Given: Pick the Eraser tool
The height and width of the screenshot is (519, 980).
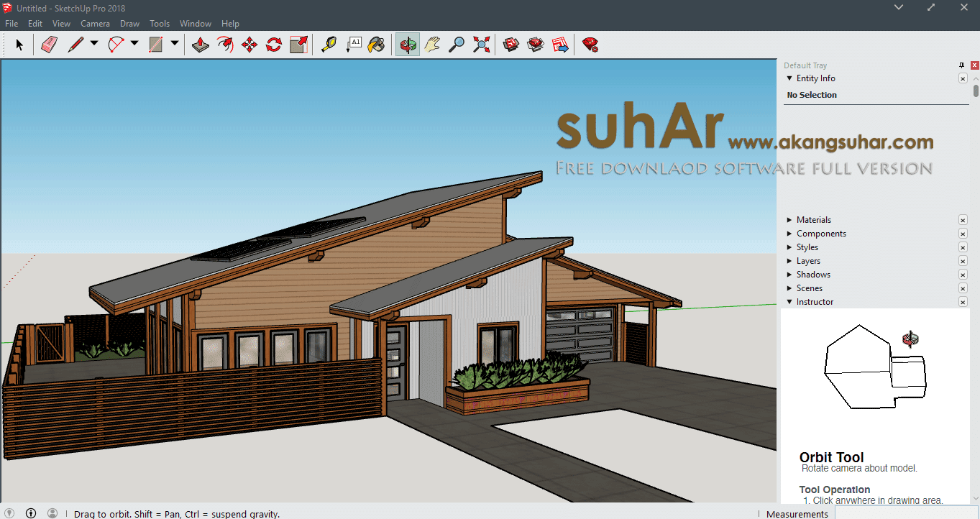Looking at the screenshot, I should (49, 45).
